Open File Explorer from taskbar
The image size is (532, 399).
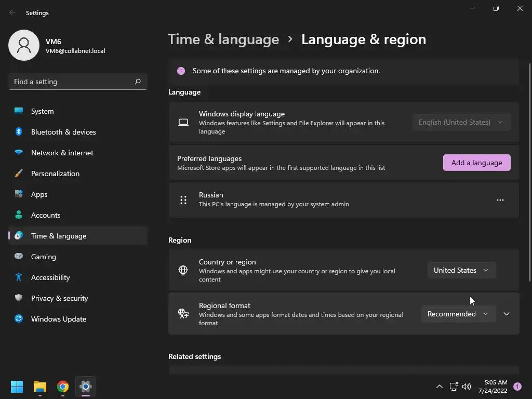coord(39,387)
